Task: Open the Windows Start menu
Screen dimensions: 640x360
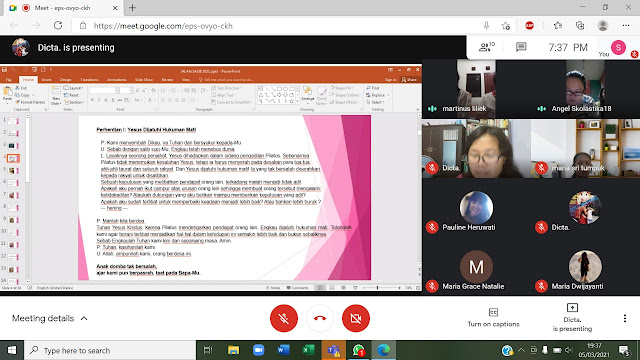Action: pyautogui.click(x=12, y=350)
